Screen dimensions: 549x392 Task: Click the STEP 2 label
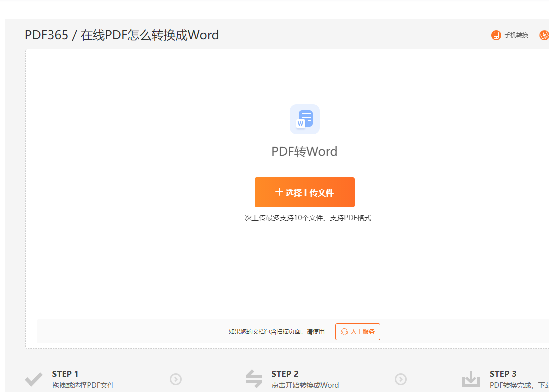click(285, 374)
